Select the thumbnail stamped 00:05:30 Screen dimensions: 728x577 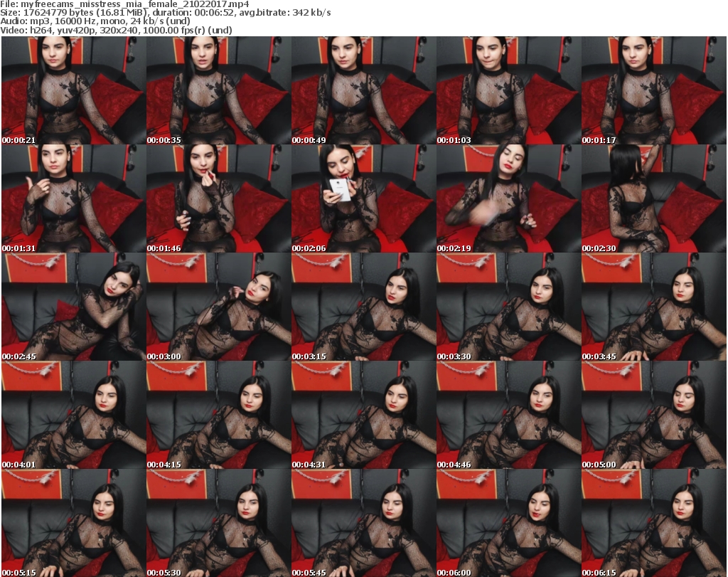[x=219, y=523]
